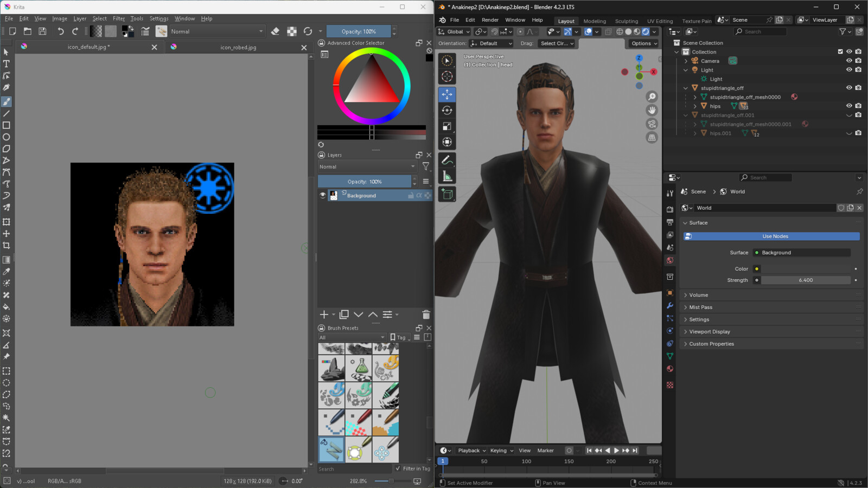Open the Material properties tab icon

(670, 369)
